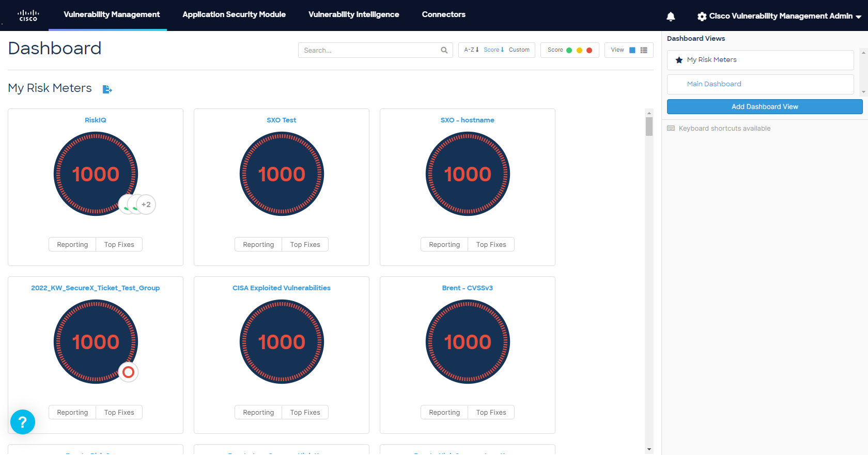Click Top Fixes on RiskIQ card
Screen dimensions: 868x455
pyautogui.click(x=119, y=244)
